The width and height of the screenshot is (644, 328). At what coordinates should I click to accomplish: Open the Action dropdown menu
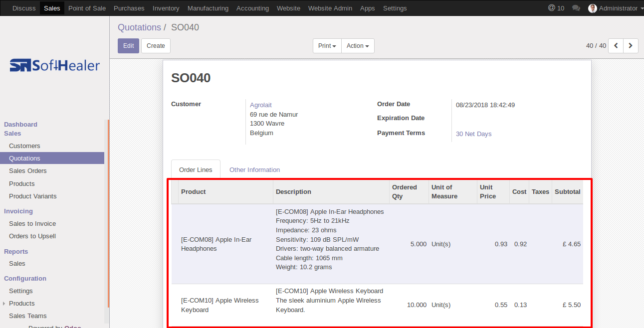pyautogui.click(x=358, y=46)
